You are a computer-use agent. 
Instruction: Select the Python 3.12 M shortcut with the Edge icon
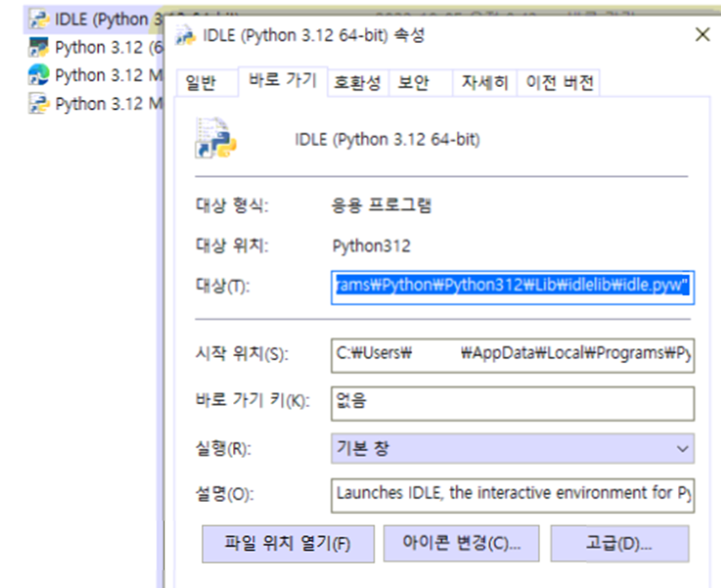[39, 75]
